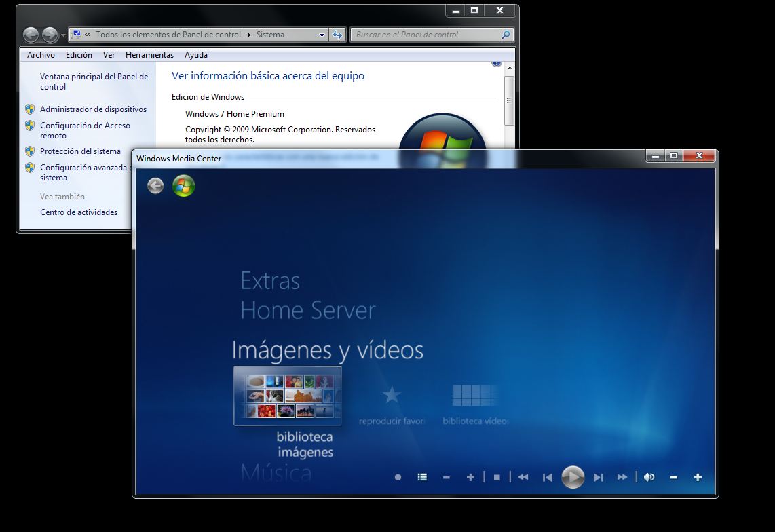Open biblioteca imágenes thumbnail tile

(288, 396)
